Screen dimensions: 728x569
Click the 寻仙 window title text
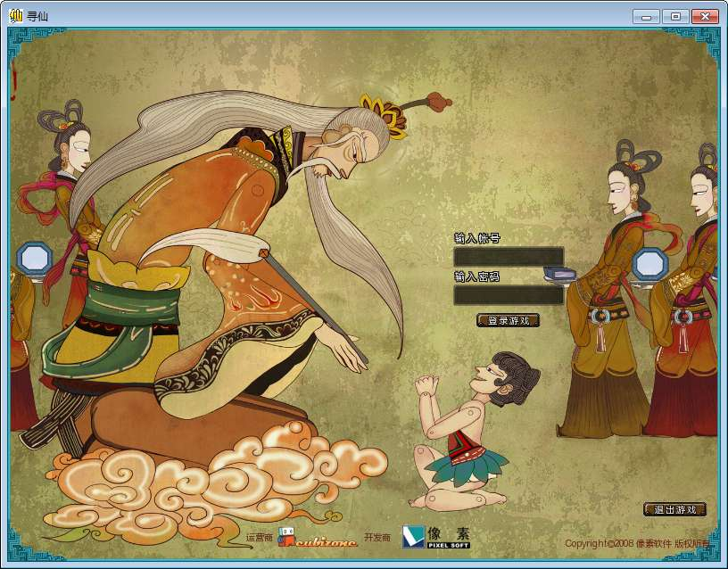pos(37,17)
